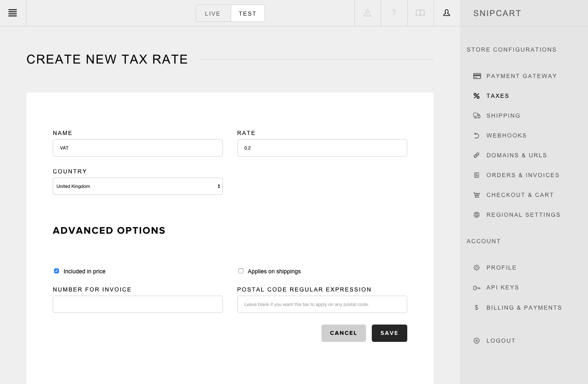Screen dimensions: 588x384
Task: Click the Included in price label
Action: [85, 271]
